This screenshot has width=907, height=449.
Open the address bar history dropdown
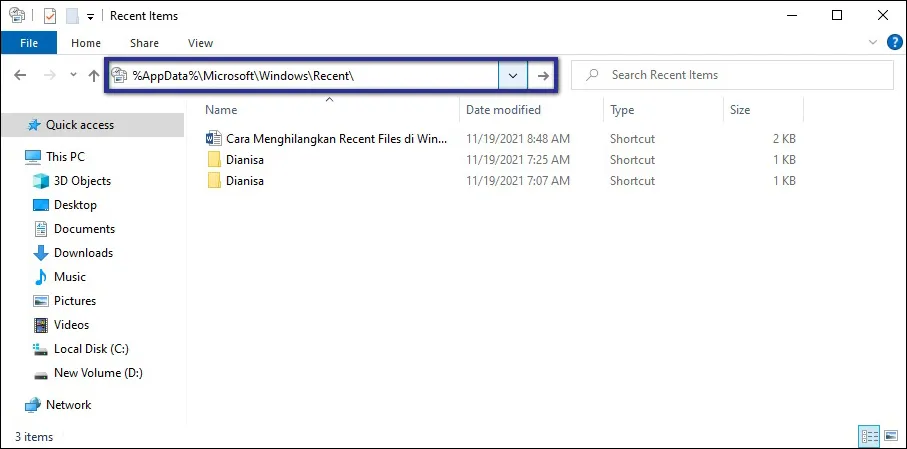point(513,75)
